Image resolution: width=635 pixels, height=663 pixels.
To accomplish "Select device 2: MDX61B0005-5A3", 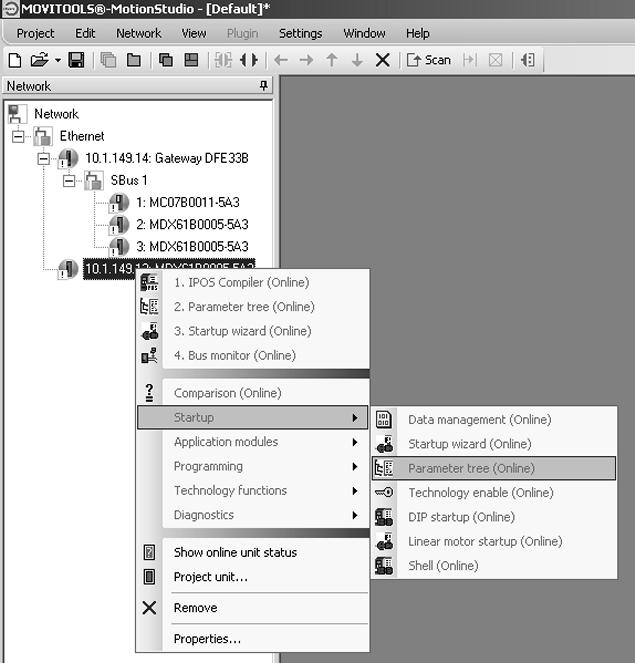I will [192, 225].
